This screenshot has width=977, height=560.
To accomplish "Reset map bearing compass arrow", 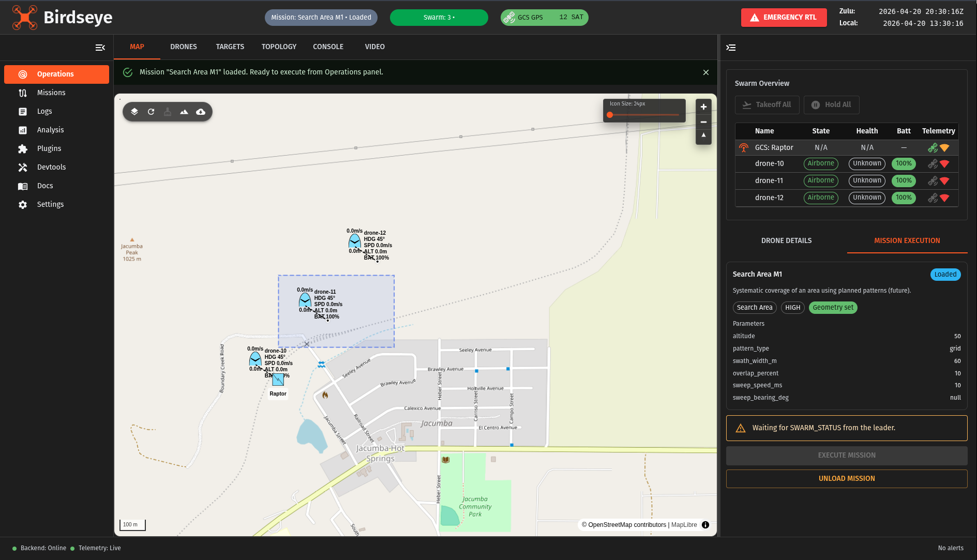I will tap(703, 136).
